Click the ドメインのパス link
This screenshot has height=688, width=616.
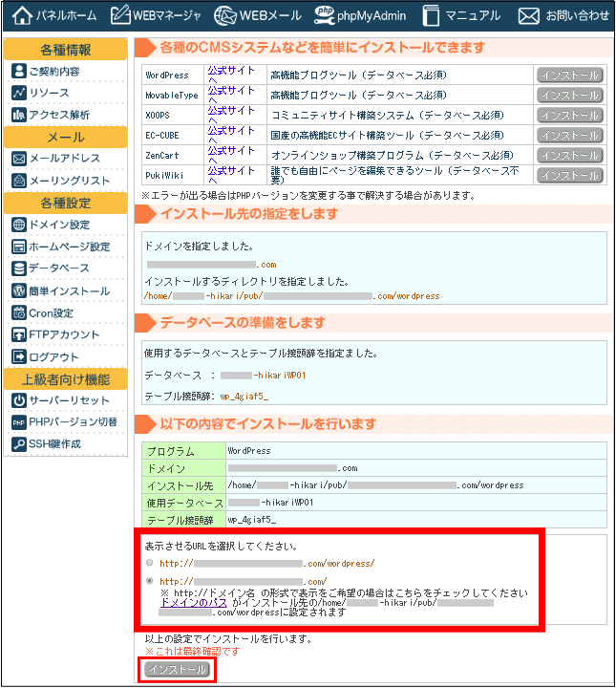[x=193, y=602]
